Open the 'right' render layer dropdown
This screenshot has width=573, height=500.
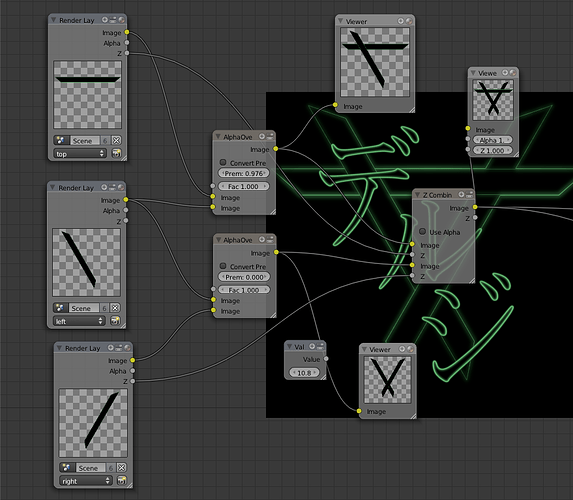[86, 481]
